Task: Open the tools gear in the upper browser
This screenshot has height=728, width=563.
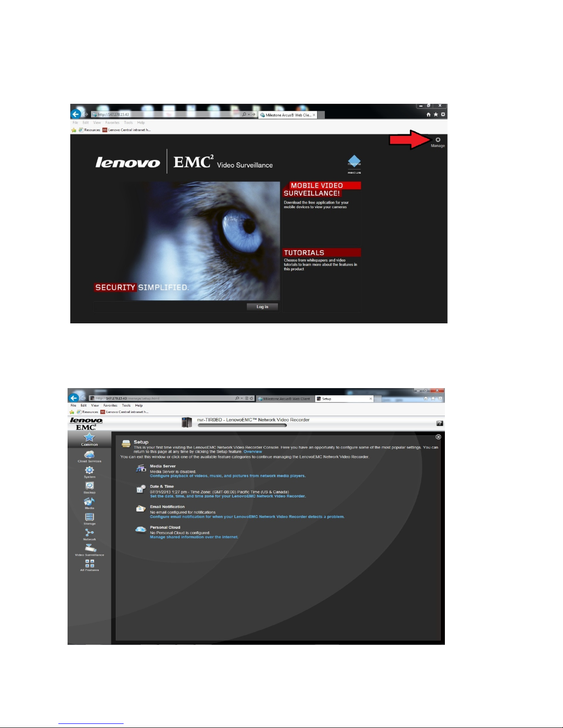Action: point(443,114)
